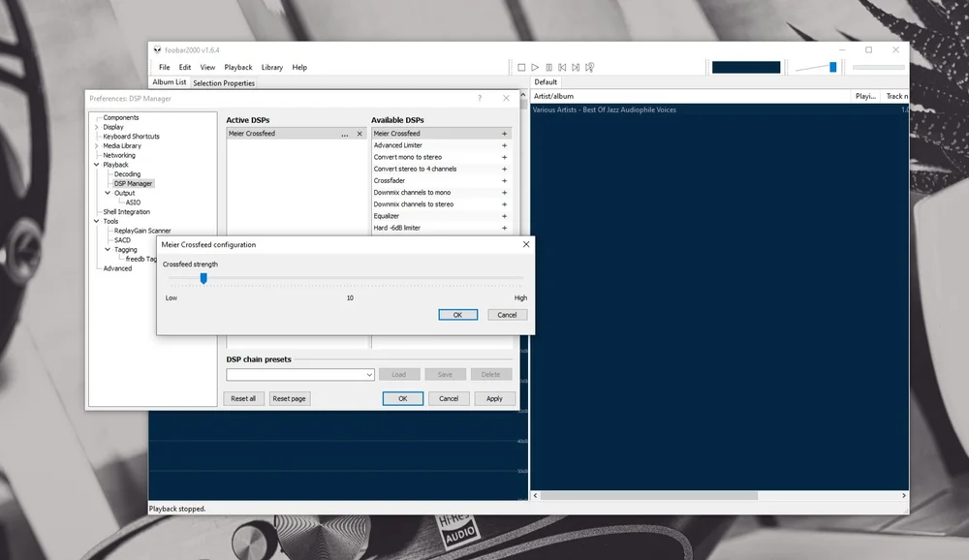Viewport: 969px width, 560px height.
Task: Add Convert stereo to 4 channels DSP
Action: point(504,169)
